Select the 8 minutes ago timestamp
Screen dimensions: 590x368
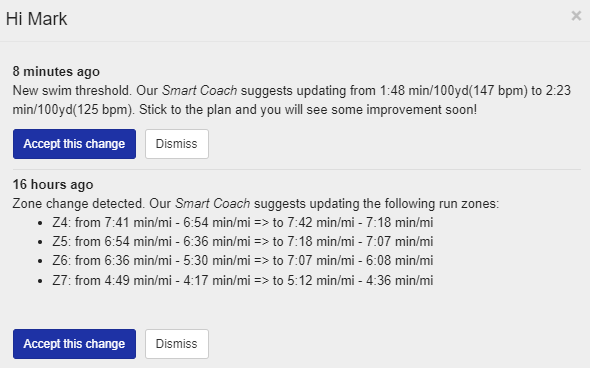point(56,71)
